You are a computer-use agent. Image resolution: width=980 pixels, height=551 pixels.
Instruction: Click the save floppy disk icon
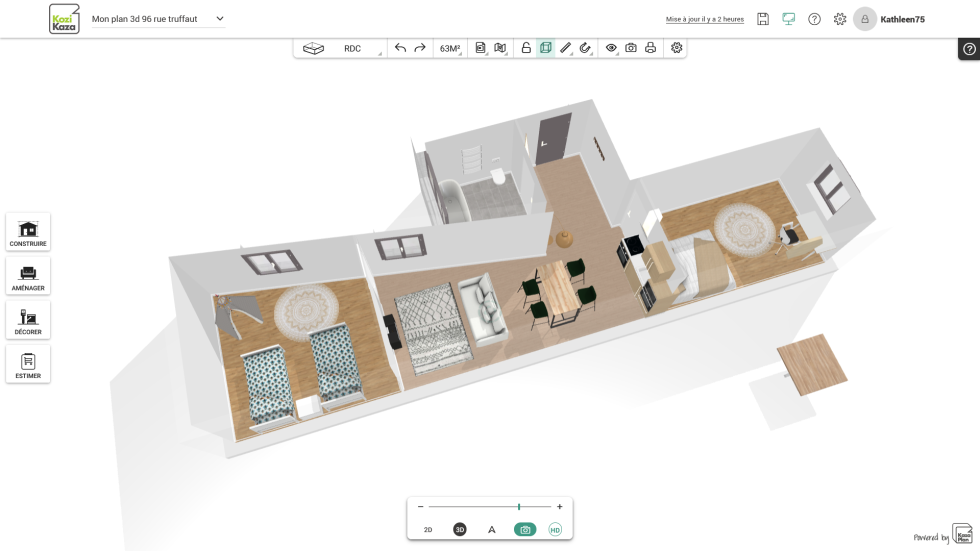(x=763, y=19)
